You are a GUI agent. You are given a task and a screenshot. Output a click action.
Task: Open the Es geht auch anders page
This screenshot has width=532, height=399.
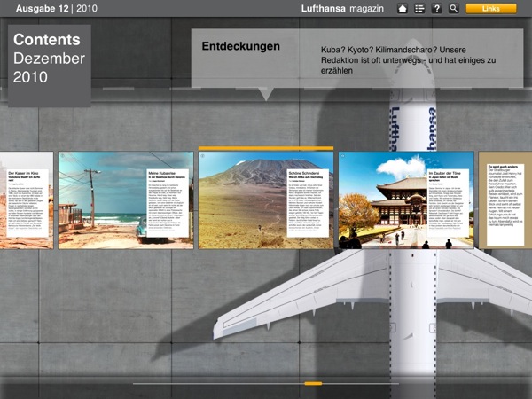tap(505, 199)
